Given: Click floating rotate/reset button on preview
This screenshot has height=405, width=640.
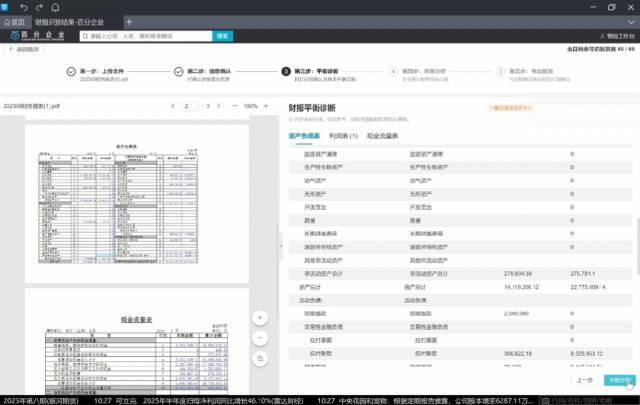Looking at the screenshot, I should coord(259,357).
